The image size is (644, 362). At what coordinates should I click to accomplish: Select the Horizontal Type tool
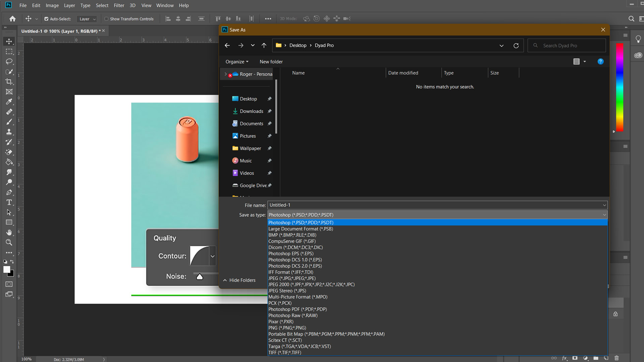[x=9, y=202]
